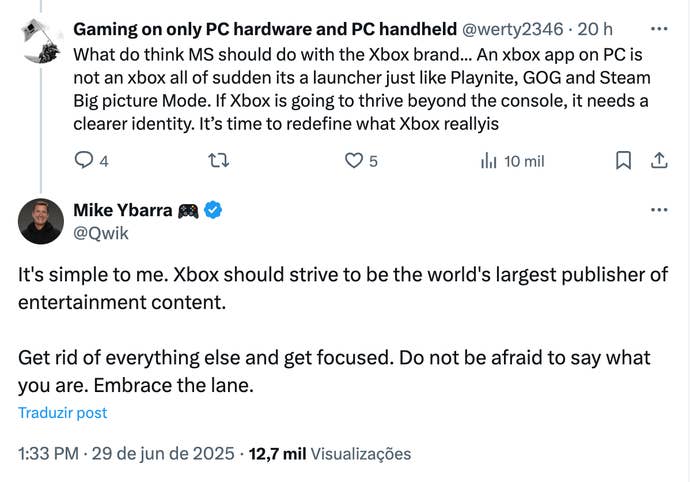Screen dimensions: 690x482
Task: Open werty2346's profile avatar
Action: (41, 33)
